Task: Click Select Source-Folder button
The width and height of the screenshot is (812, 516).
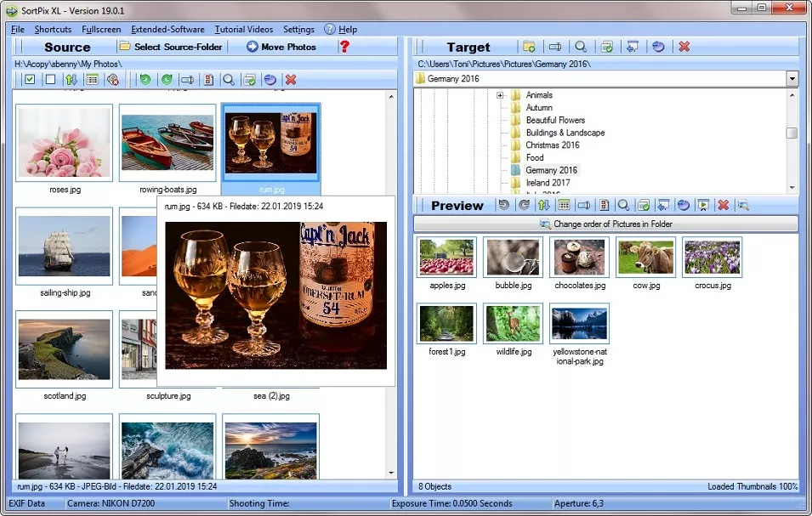Action: [x=172, y=47]
